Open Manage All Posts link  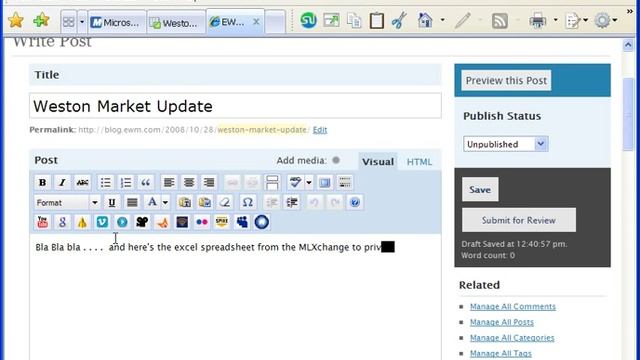[502, 322]
